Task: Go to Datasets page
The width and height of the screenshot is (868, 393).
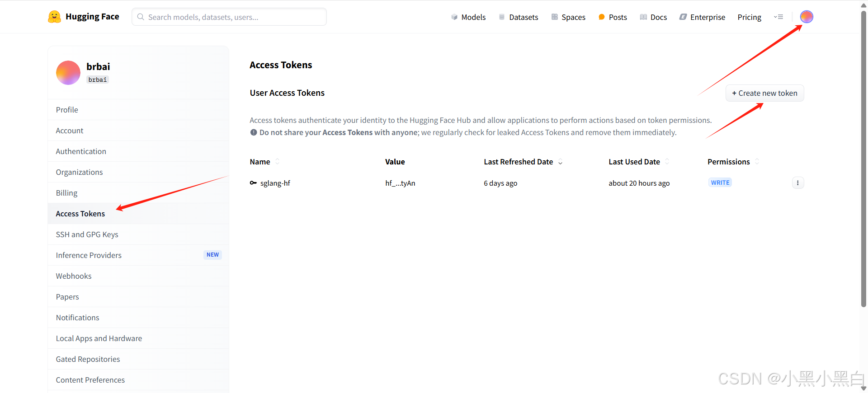Action: pos(524,17)
